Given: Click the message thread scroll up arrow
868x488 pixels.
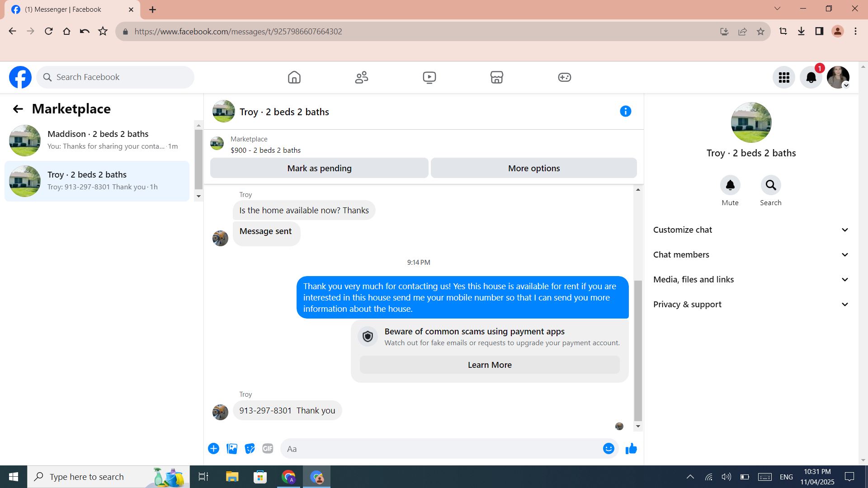Looking at the screenshot, I should (x=638, y=190).
